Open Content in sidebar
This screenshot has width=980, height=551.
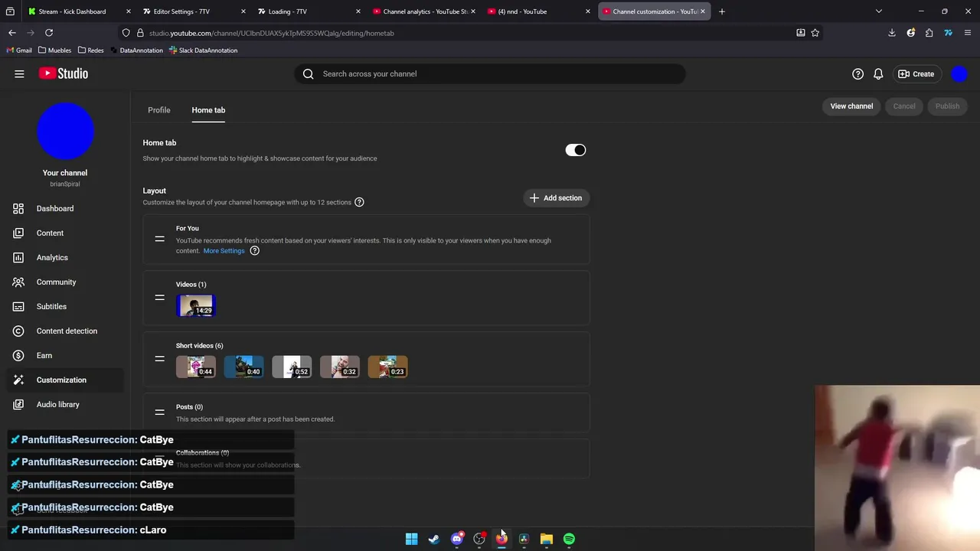click(65, 233)
